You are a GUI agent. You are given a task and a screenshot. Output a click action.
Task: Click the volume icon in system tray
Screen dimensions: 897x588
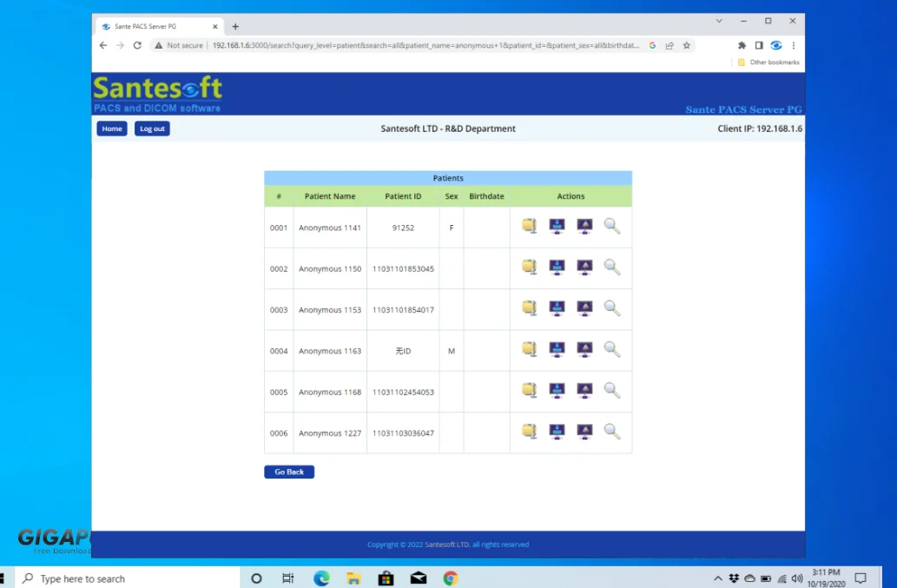(x=797, y=578)
